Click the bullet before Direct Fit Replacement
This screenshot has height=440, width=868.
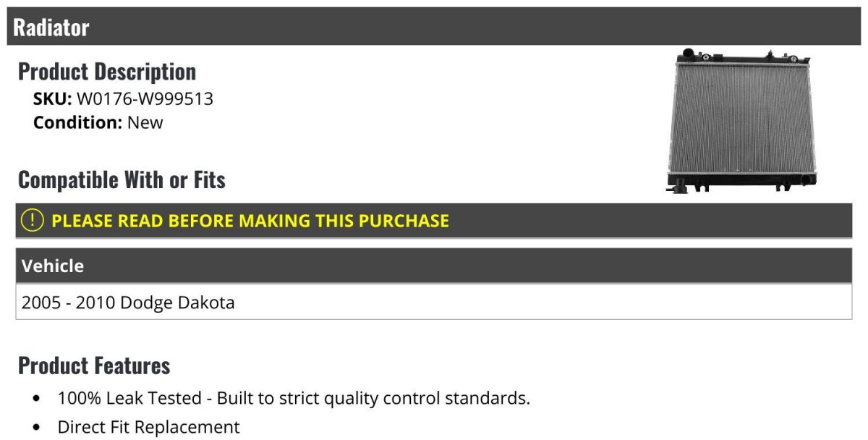(x=37, y=428)
